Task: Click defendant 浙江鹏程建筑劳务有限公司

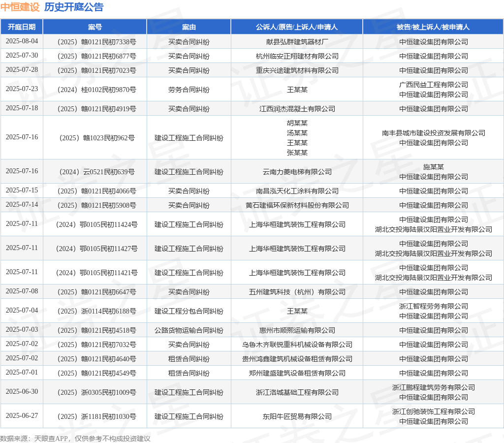Action: [433, 388]
